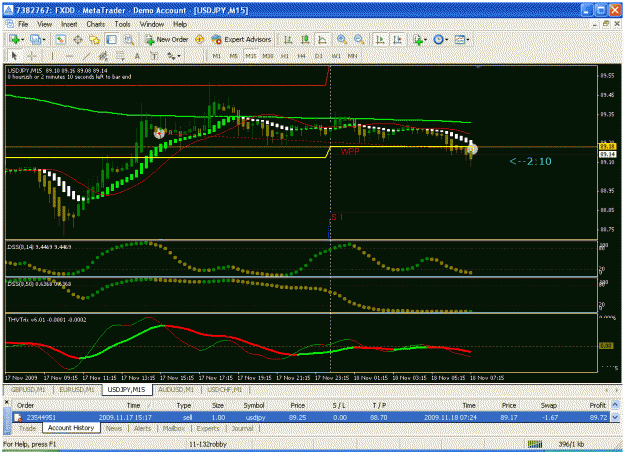Open the Strategy Tester magnifier icon
This screenshot has height=452, width=625.
pyautogui.click(x=128, y=39)
